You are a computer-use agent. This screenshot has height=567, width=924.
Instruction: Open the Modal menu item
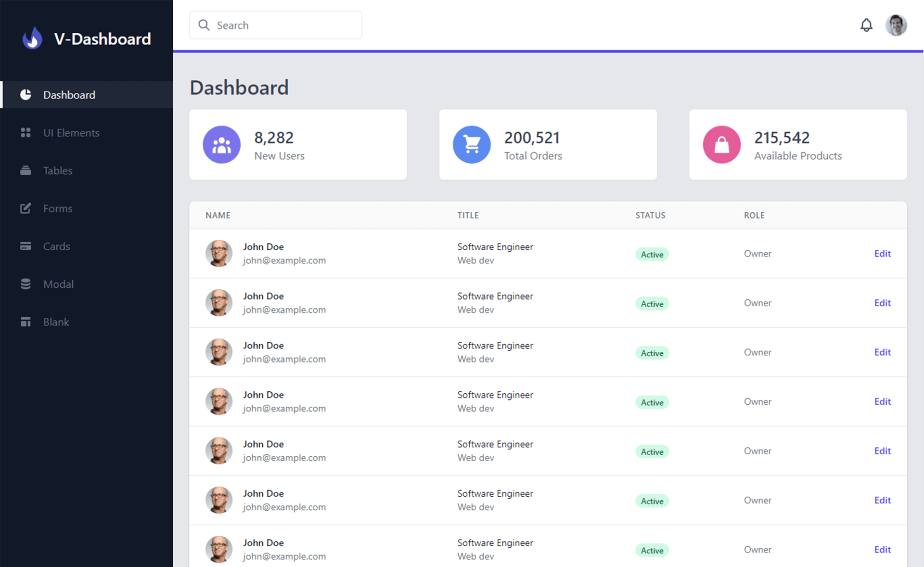click(58, 284)
